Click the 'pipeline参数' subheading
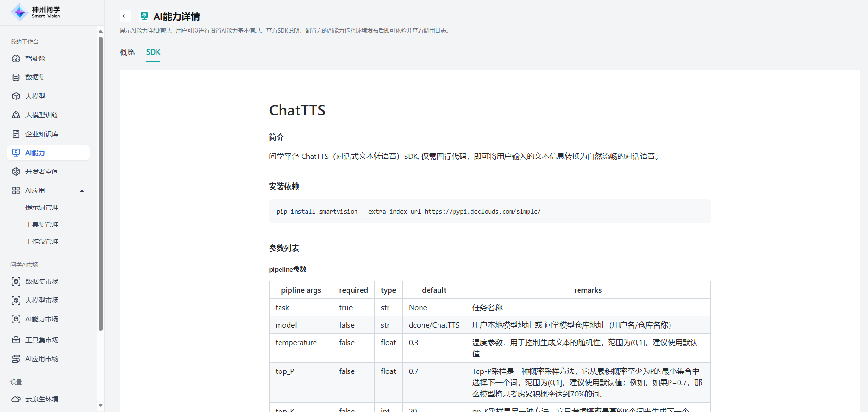The image size is (868, 412). (288, 269)
